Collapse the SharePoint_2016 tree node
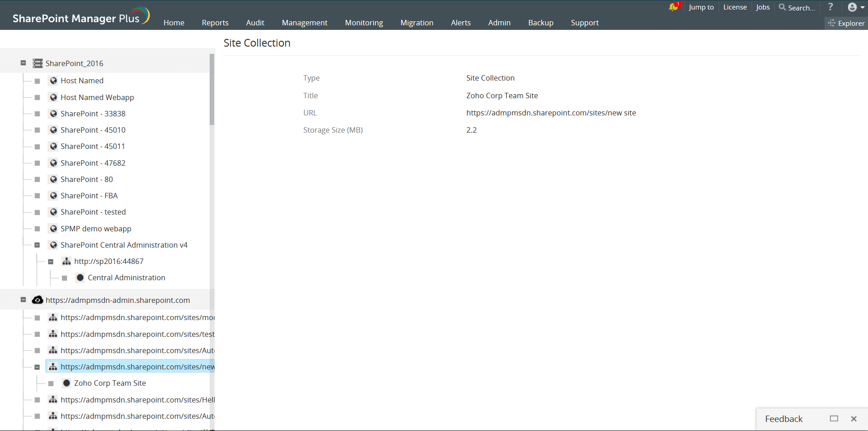This screenshot has width=868, height=431. point(23,63)
